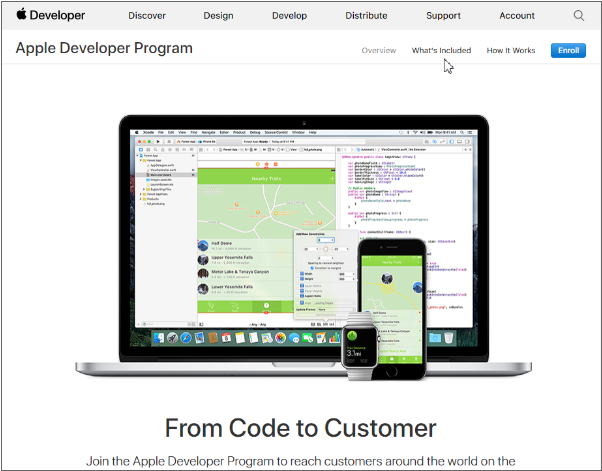
Task: Click the From Code to Customer heading
Action: coord(301,428)
